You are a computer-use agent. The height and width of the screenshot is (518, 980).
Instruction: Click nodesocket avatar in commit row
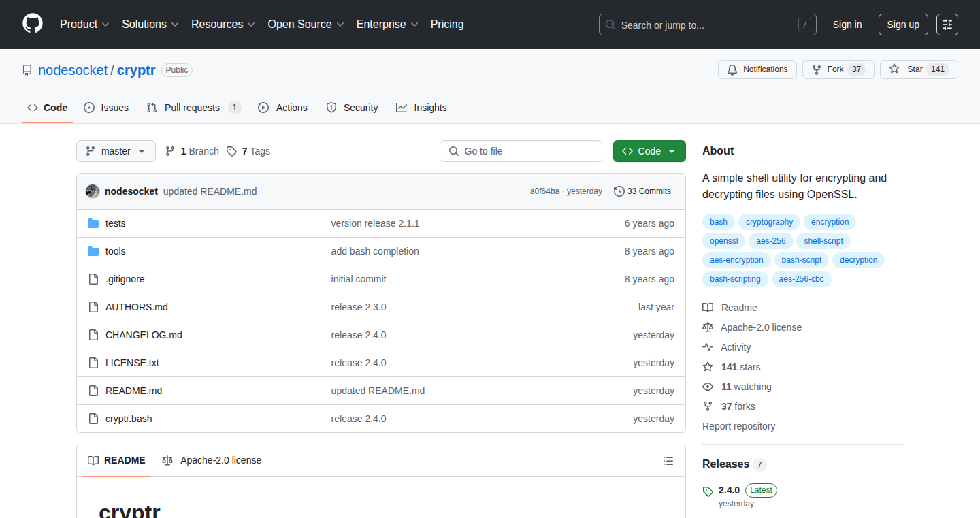(93, 191)
